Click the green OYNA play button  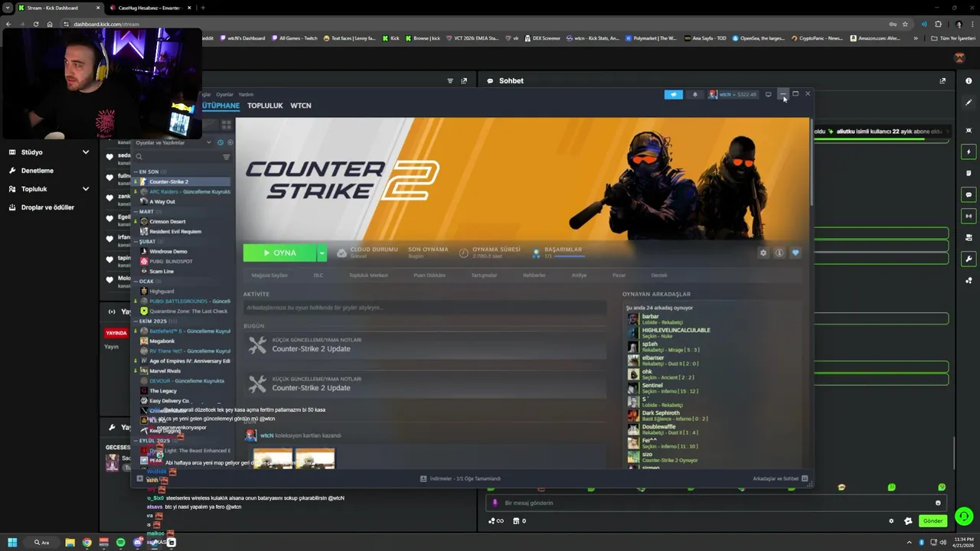pos(279,253)
